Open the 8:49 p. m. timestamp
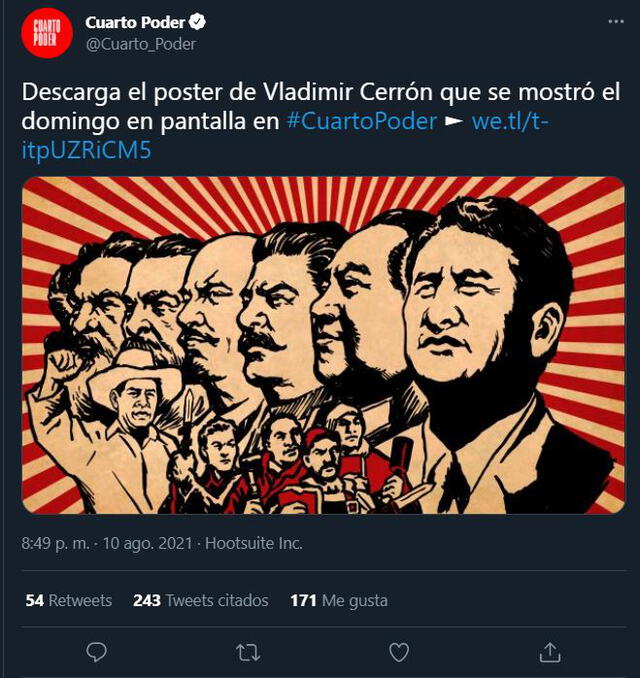640x678 pixels. [x=55, y=543]
